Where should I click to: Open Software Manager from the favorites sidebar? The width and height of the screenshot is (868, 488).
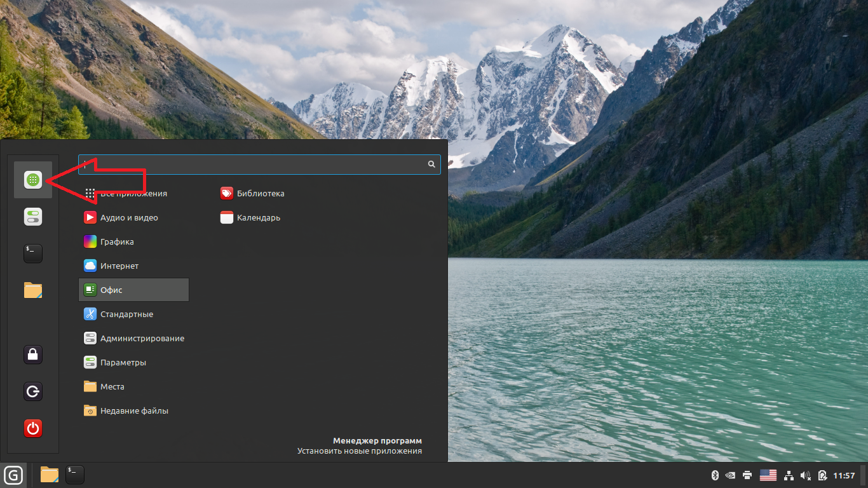click(x=33, y=180)
